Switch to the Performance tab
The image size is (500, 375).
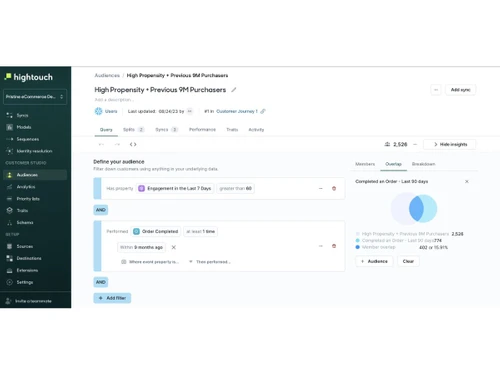202,130
